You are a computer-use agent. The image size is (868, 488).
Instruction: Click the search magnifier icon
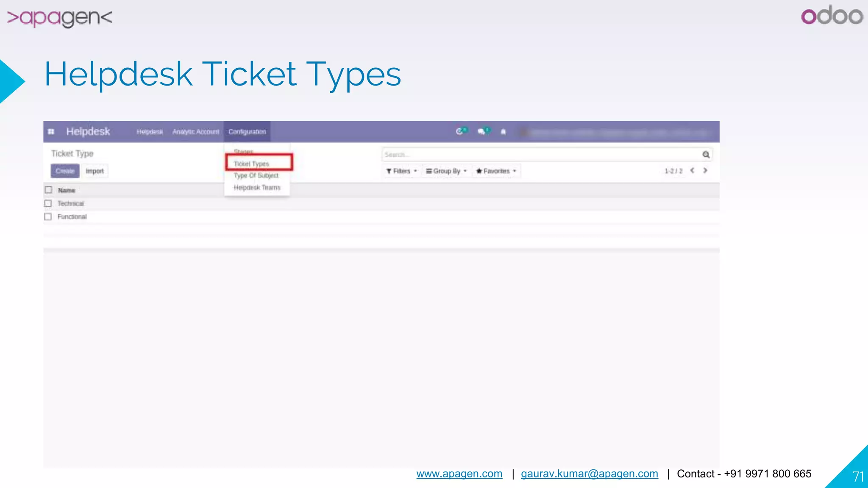(706, 155)
